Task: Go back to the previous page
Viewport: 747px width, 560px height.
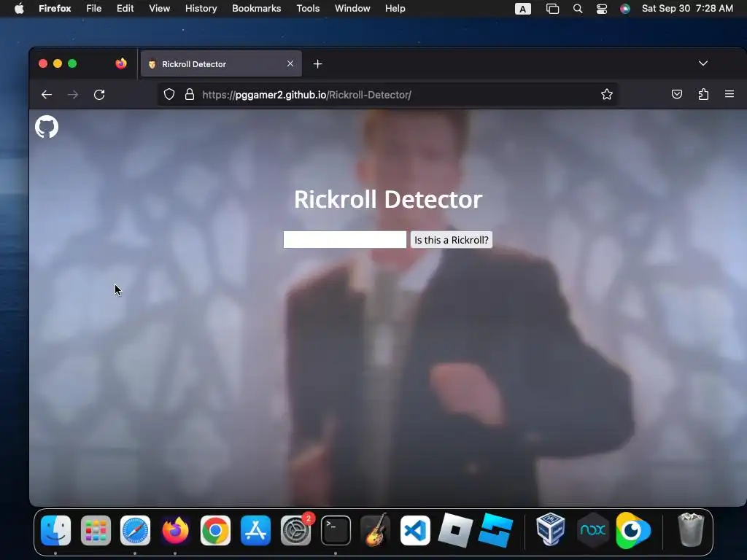Action: pos(46,95)
